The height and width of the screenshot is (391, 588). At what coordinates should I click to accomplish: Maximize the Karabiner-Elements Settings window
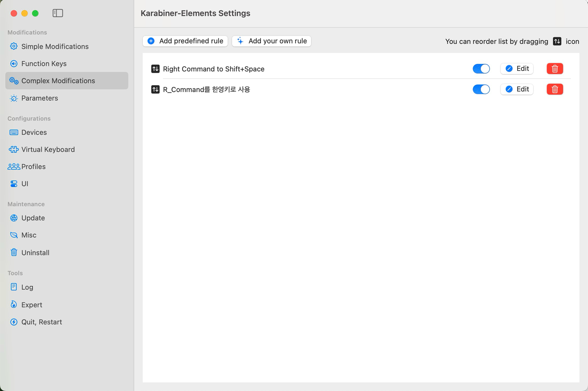click(x=35, y=13)
